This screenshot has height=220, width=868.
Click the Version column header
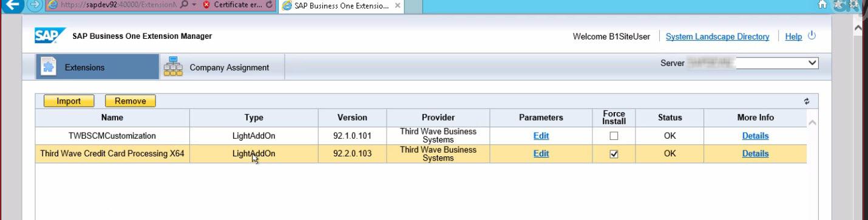[352, 118]
